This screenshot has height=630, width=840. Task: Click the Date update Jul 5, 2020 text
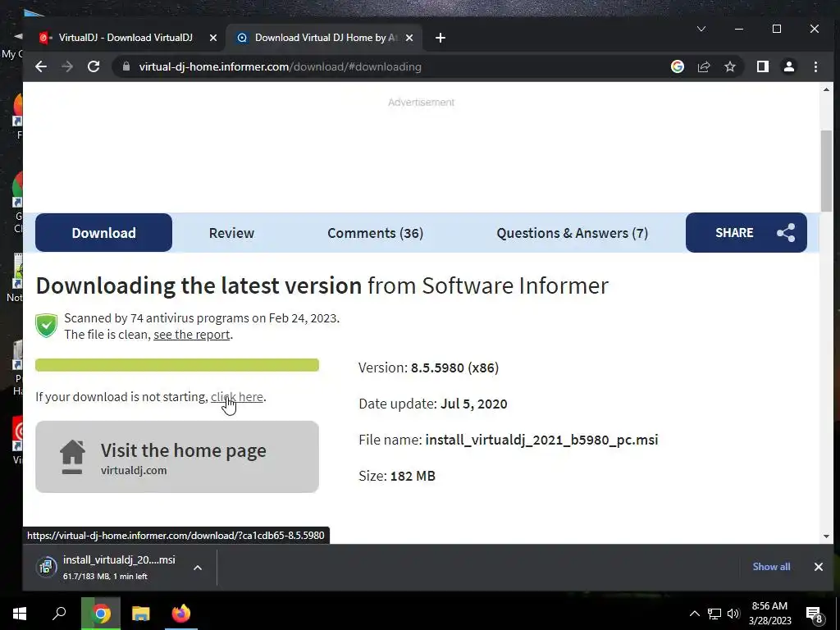[433, 404]
